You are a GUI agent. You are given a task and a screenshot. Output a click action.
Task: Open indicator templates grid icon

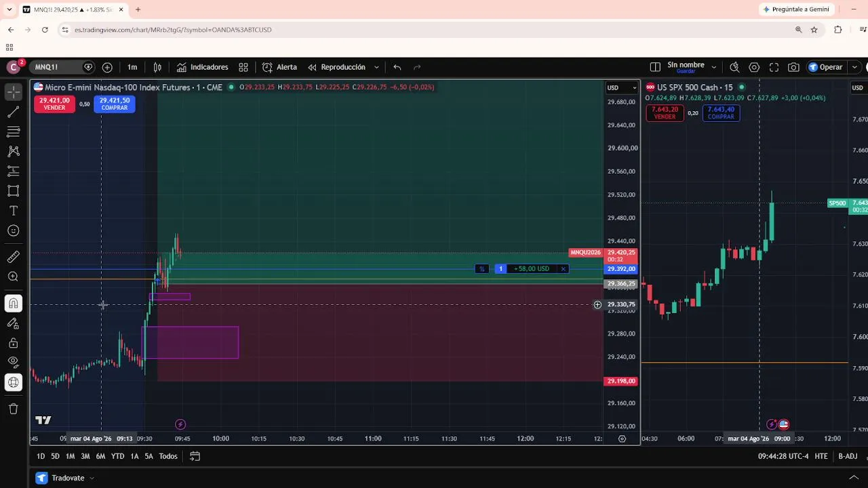pyautogui.click(x=243, y=67)
